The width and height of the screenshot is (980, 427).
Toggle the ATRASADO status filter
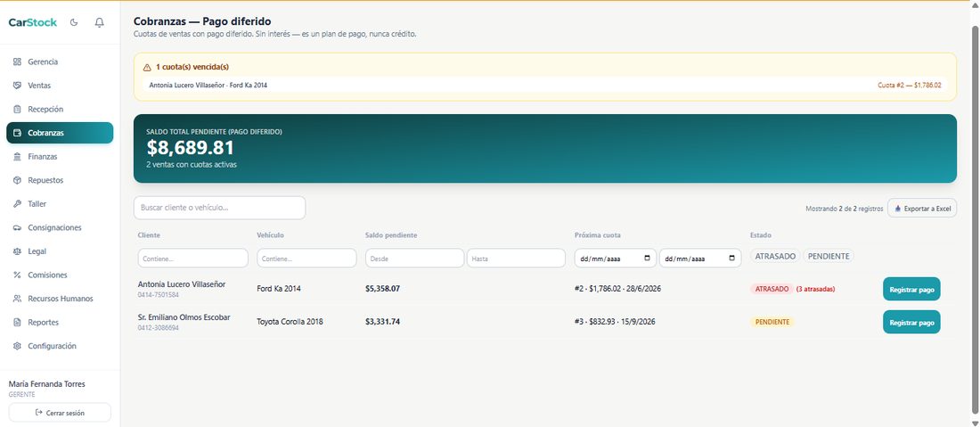click(775, 257)
